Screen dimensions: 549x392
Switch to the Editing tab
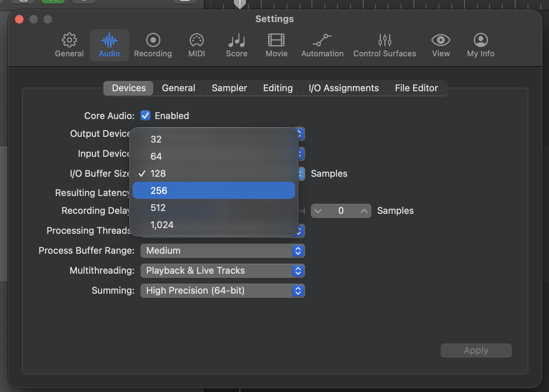278,88
